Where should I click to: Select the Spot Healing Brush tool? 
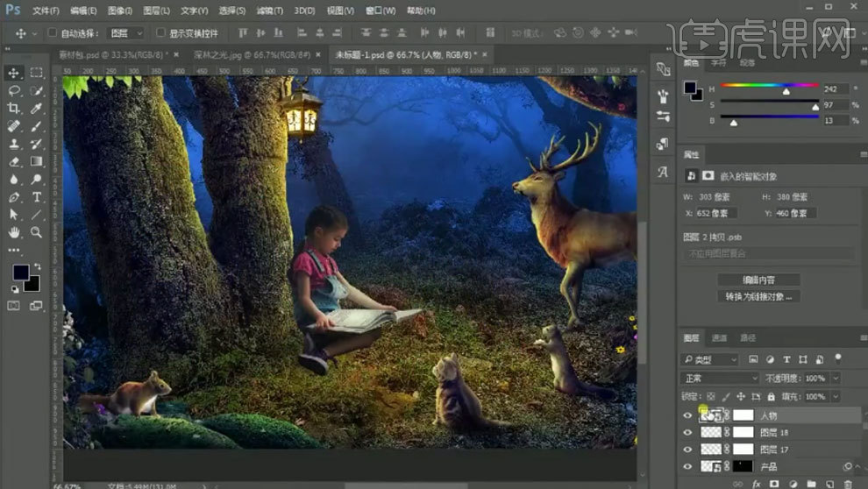14,126
